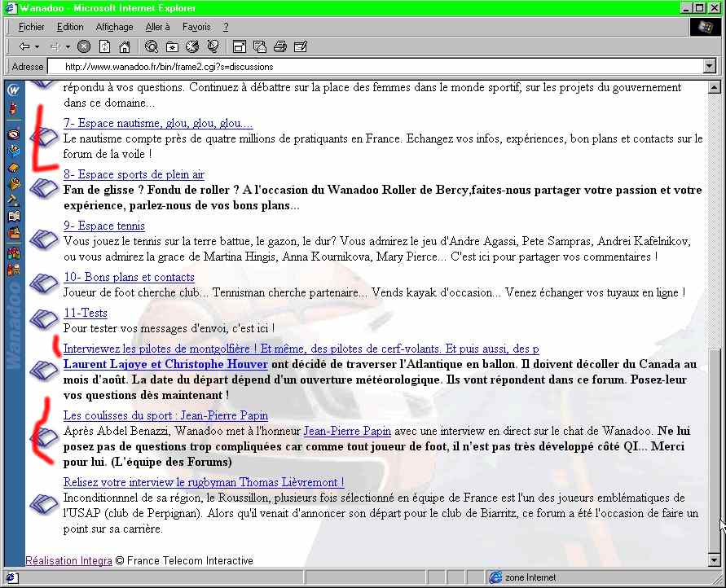This screenshot has width=726, height=588.
Task: Expand the Adresse bar dropdown arrow
Action: point(710,67)
